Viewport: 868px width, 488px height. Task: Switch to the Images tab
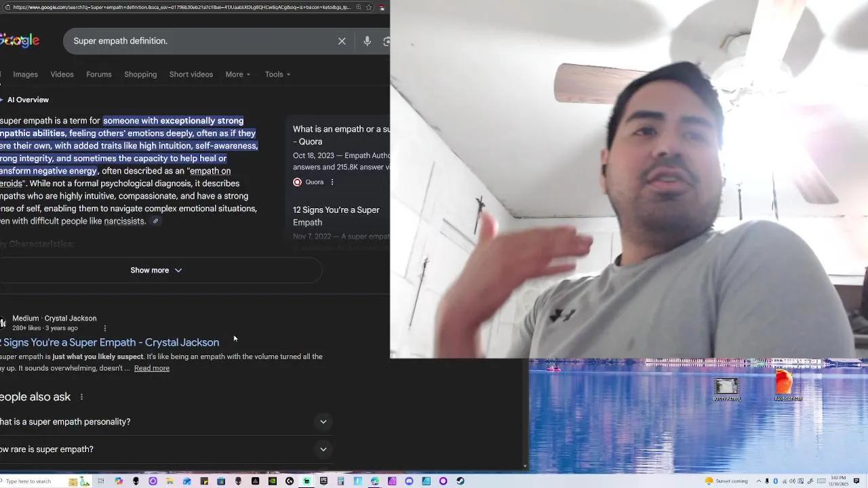(x=25, y=75)
